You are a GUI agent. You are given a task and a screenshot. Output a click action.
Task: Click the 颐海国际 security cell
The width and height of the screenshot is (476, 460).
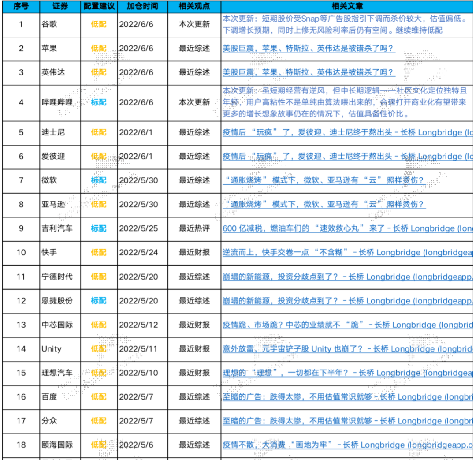coord(60,445)
